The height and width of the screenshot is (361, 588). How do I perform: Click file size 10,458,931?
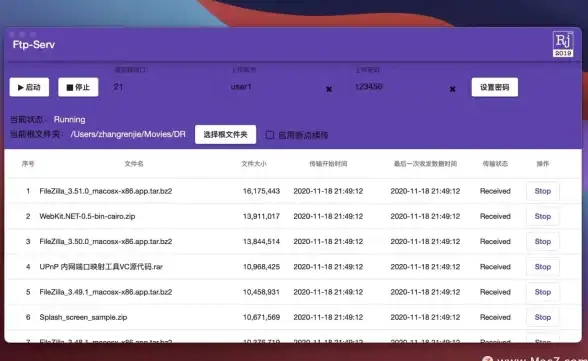pos(261,292)
